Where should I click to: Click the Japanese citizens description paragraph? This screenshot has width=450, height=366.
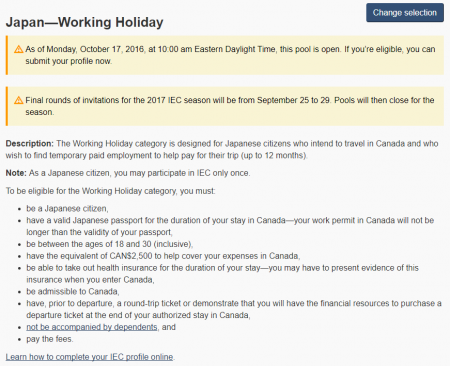[x=222, y=149]
